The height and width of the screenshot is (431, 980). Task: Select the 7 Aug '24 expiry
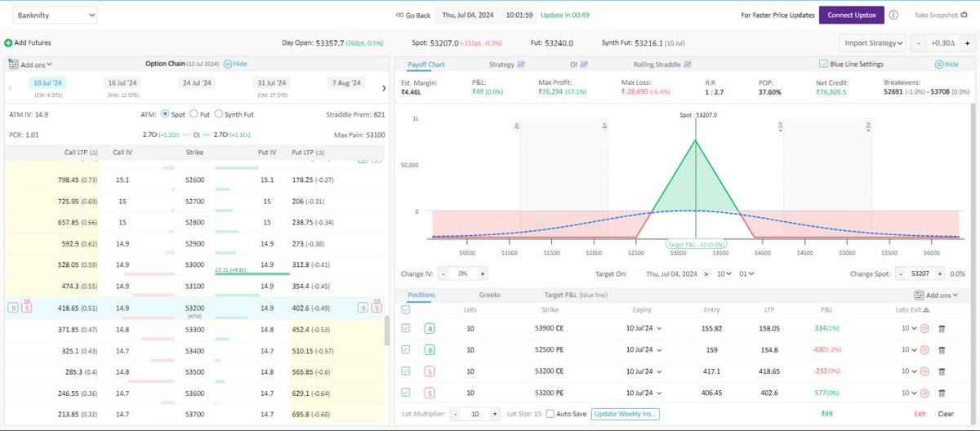tap(345, 83)
